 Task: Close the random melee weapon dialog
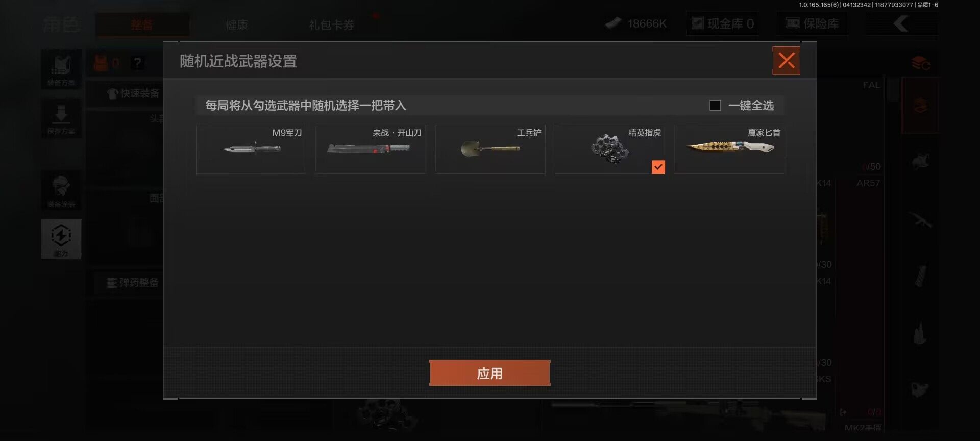pyautogui.click(x=786, y=61)
